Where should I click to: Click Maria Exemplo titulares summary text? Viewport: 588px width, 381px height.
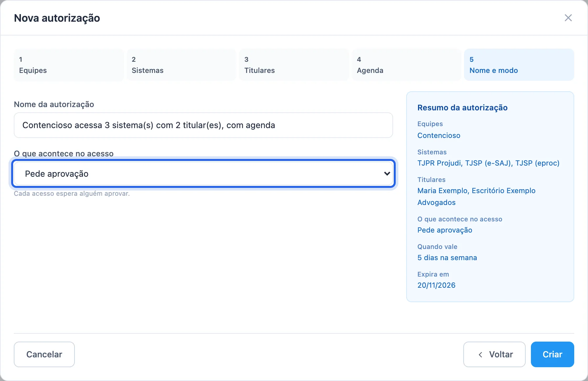476,196
